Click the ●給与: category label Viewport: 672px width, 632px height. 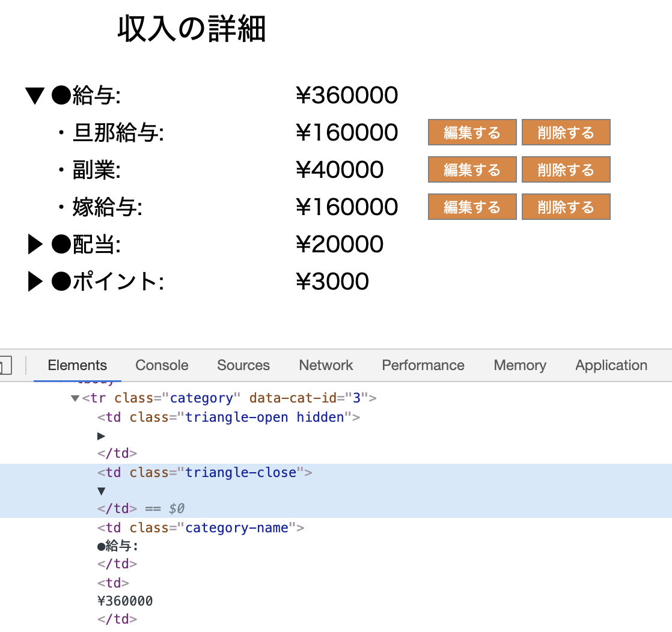pyautogui.click(x=86, y=96)
